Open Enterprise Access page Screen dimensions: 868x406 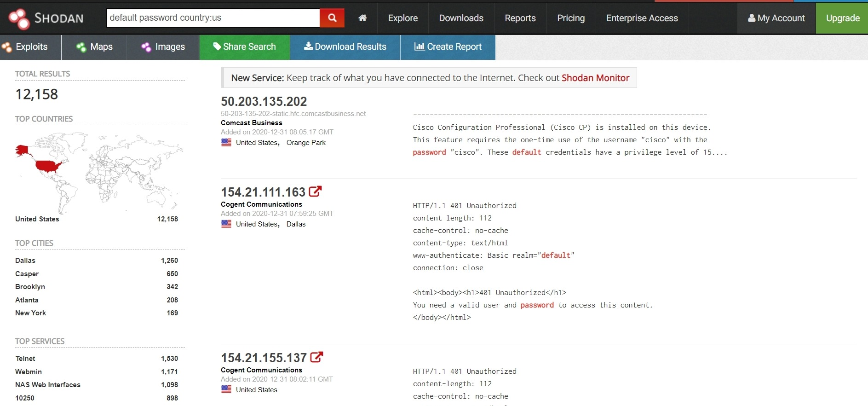point(642,18)
